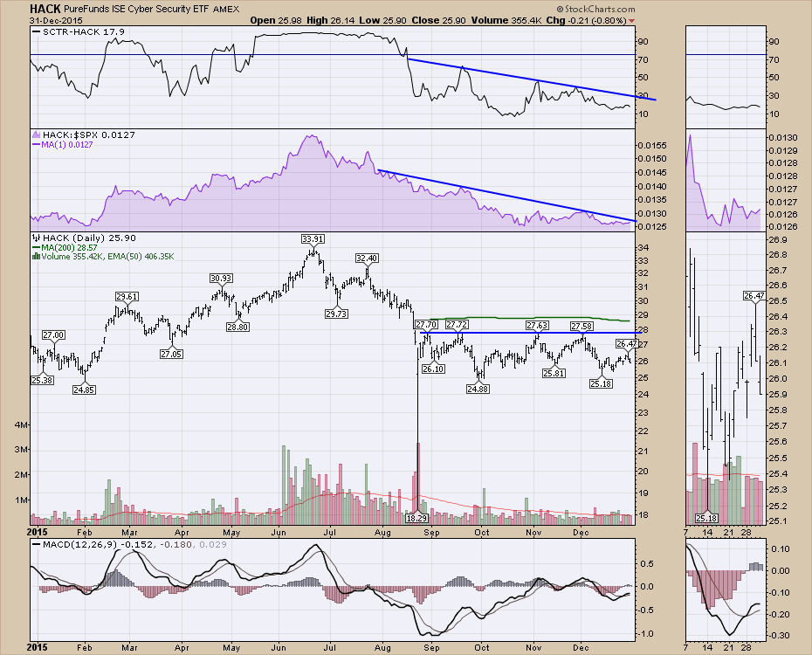
Task: Click the 32.40 price label
Action: 367,258
